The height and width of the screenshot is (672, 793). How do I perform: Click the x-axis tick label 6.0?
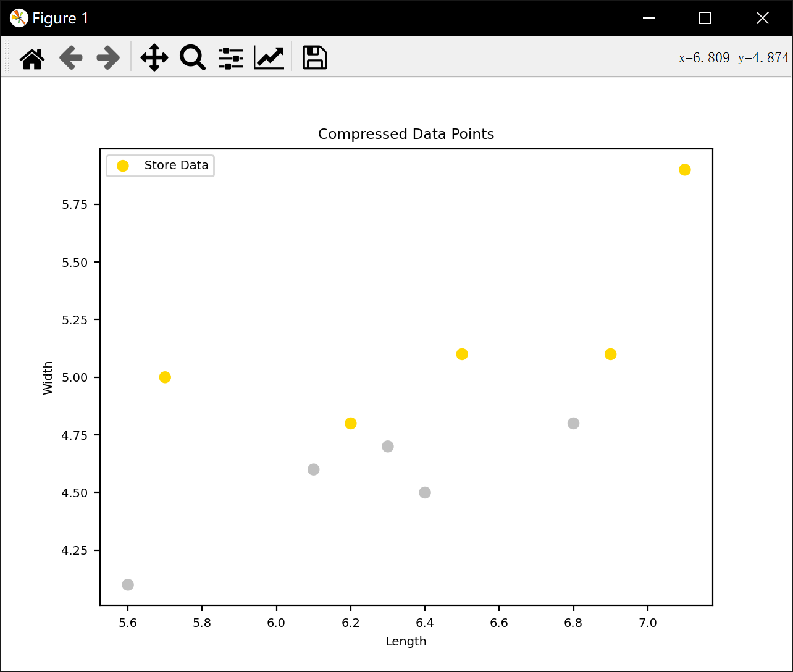pos(276,623)
